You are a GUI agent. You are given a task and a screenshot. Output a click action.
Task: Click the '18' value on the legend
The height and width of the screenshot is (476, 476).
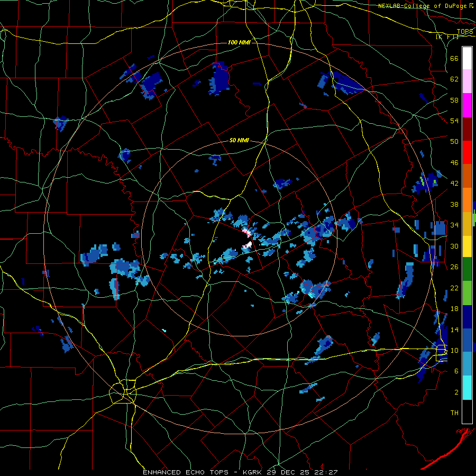click(454, 309)
